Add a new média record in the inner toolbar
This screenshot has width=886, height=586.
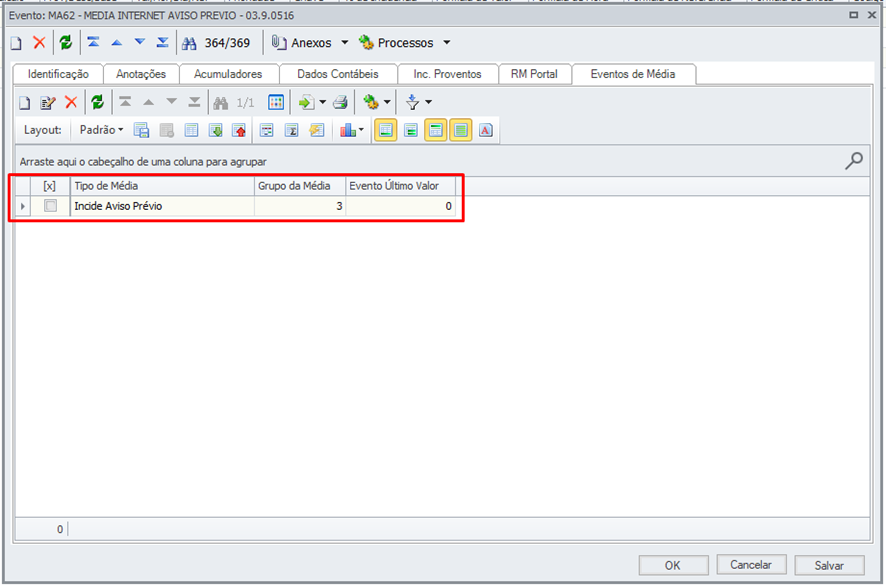[24, 103]
